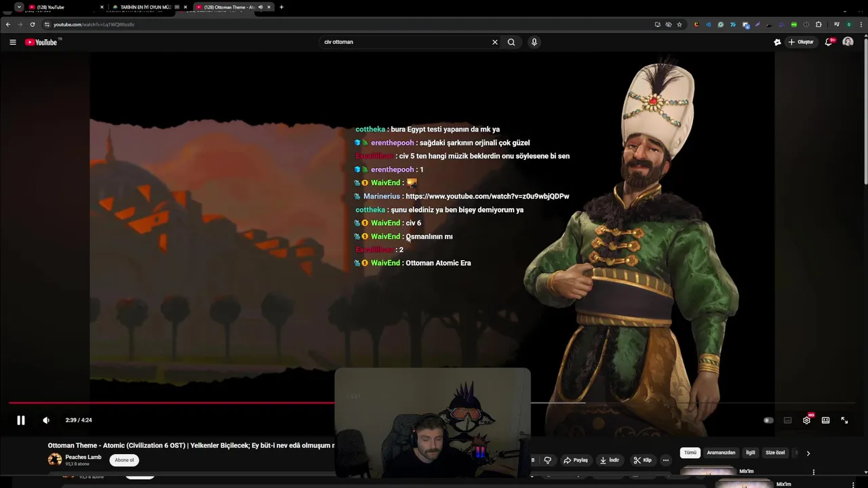
Task: Bookmark this page with star icon
Action: 679,24
